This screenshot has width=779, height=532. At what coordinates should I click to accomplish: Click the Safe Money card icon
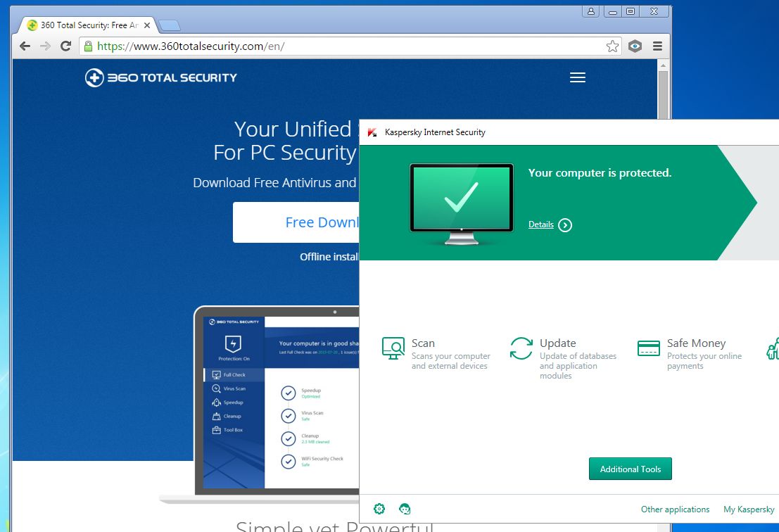[x=649, y=348]
